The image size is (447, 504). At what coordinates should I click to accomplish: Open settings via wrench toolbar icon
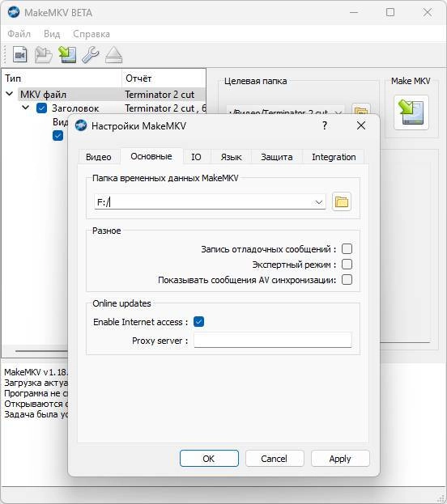pyautogui.click(x=91, y=55)
